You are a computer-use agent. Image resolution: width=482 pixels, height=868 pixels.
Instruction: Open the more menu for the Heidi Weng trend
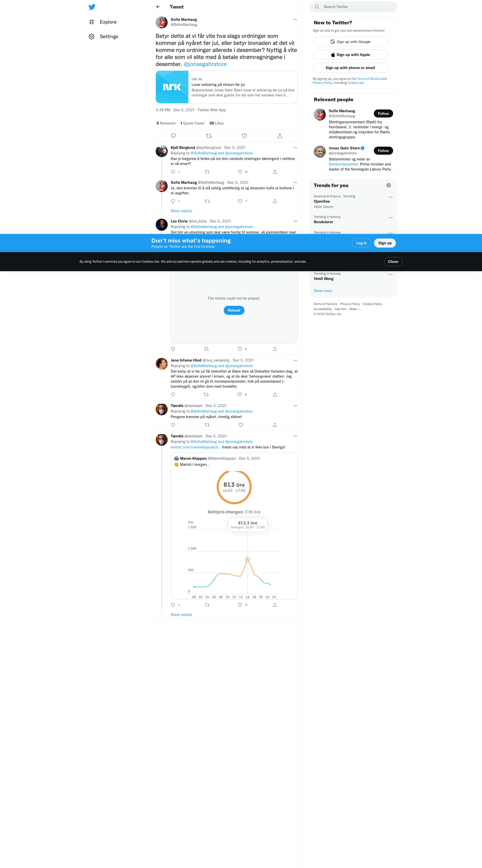pyautogui.click(x=390, y=274)
